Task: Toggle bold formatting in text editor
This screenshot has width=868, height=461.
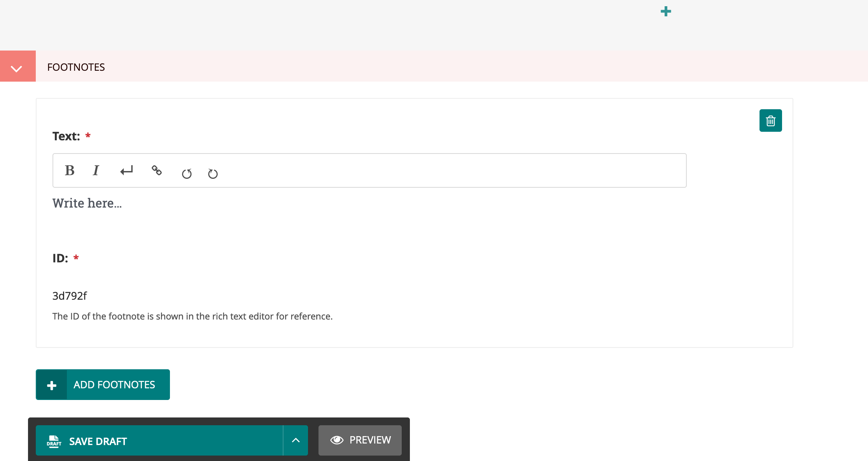Action: pyautogui.click(x=70, y=171)
